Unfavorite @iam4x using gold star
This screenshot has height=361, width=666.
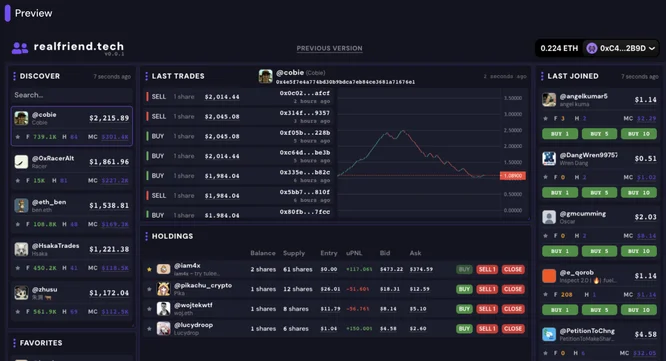tap(149, 269)
